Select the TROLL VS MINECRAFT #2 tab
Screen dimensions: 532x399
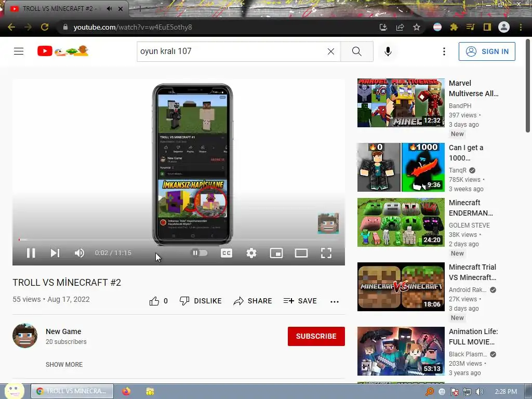(61, 9)
